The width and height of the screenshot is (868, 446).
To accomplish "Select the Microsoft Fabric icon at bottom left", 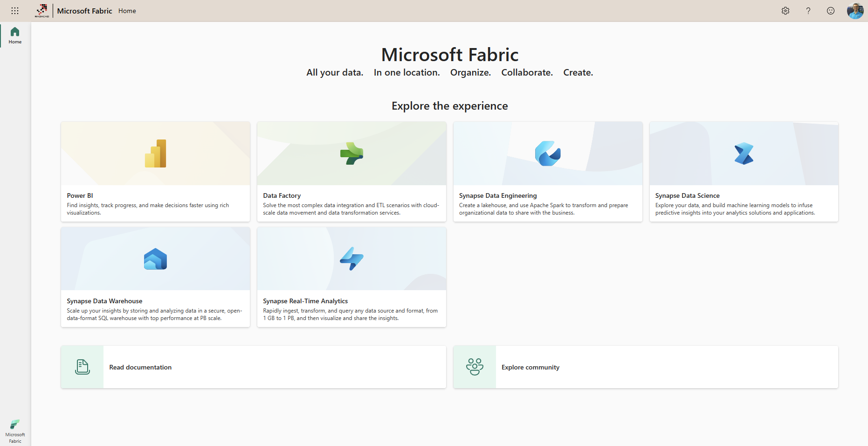I will (x=15, y=425).
